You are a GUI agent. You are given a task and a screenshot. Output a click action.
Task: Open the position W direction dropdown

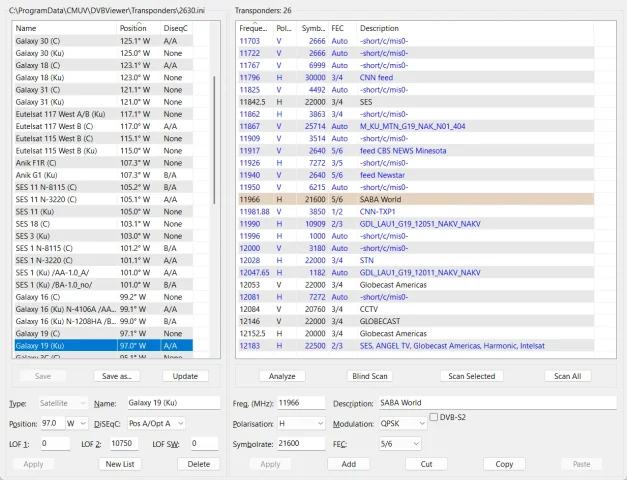click(77, 423)
